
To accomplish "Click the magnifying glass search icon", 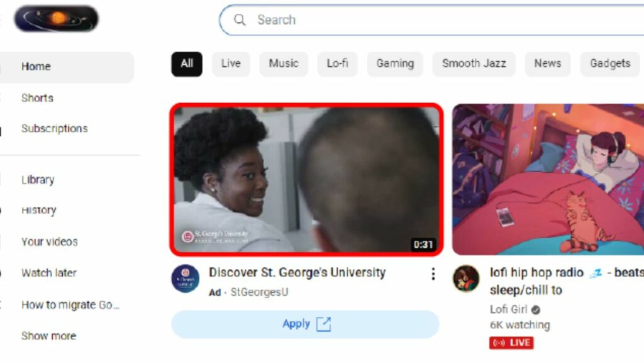I will (x=240, y=20).
